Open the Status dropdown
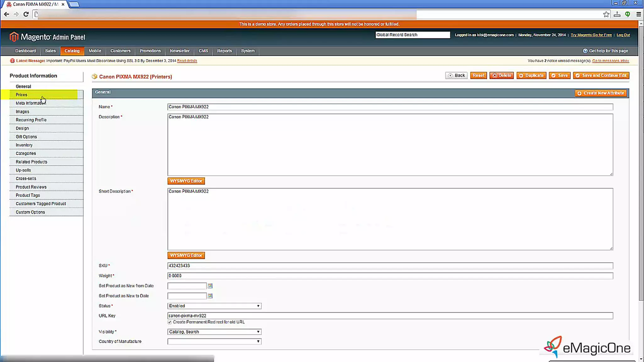Viewport: 644px width, 362px height. tap(214, 306)
